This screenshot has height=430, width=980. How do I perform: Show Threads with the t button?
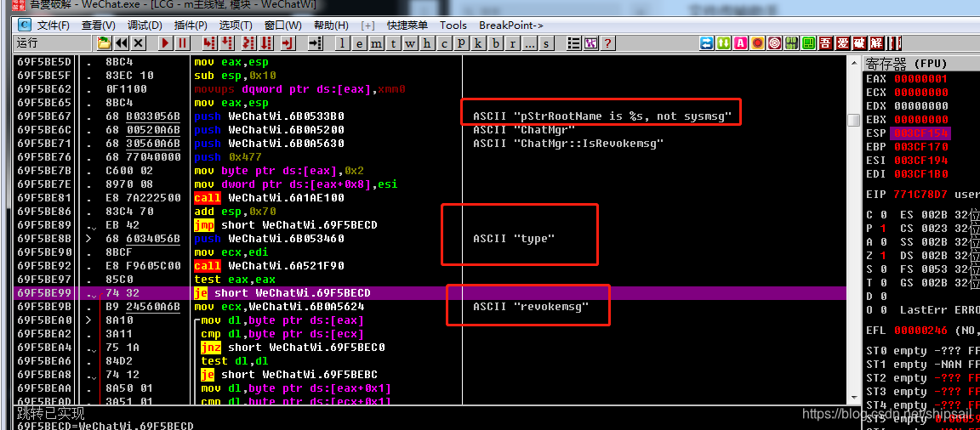[x=393, y=43]
